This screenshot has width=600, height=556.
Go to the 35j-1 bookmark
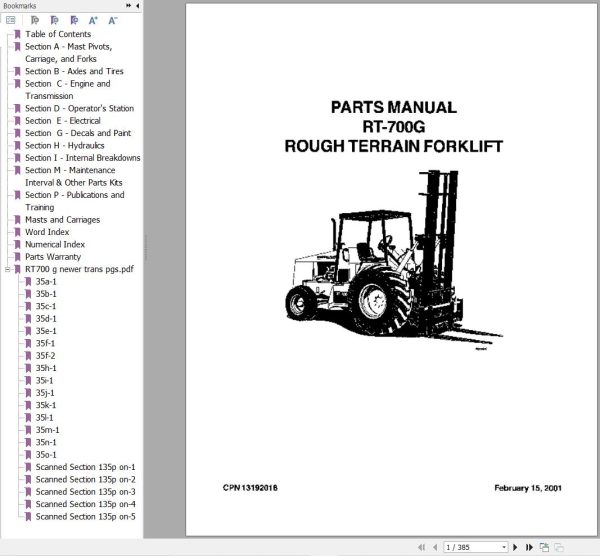pyautogui.click(x=45, y=393)
